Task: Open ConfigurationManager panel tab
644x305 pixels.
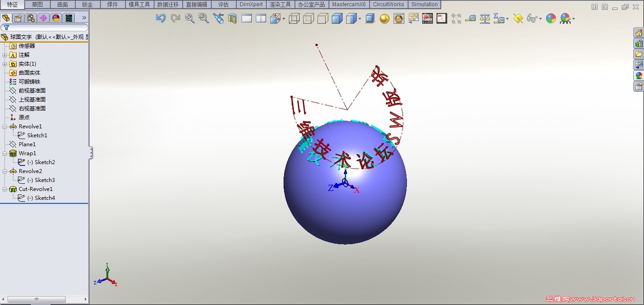Action: (31, 18)
